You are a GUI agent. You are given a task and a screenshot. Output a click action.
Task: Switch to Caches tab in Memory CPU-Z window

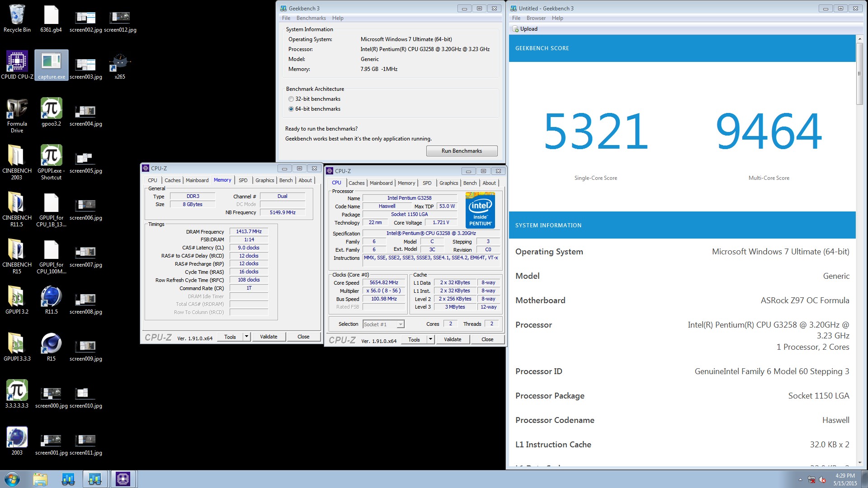172,180
